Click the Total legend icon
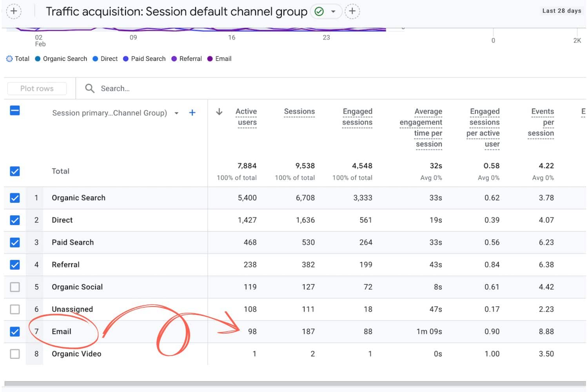The height and width of the screenshot is (392, 588). [x=9, y=59]
